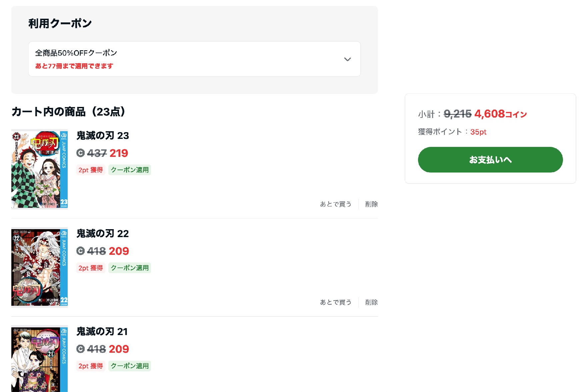The height and width of the screenshot is (392, 579).
Task: Click the クーポン適用 badge on 鬼滅の刃 21
Action: tap(130, 366)
